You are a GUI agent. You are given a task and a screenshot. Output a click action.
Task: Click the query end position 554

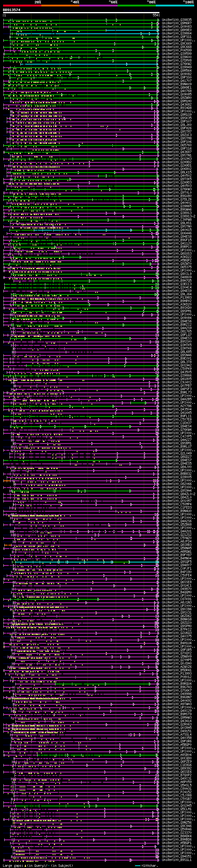click(155, 15)
